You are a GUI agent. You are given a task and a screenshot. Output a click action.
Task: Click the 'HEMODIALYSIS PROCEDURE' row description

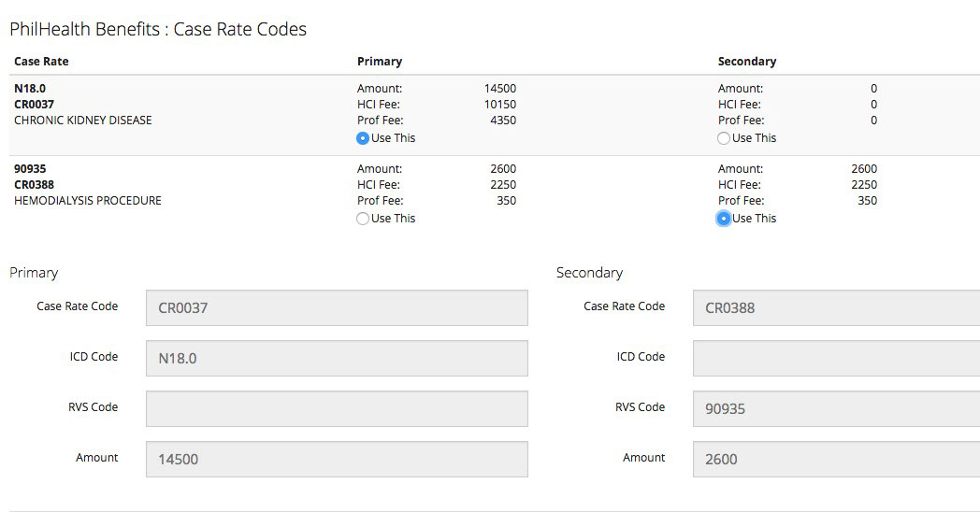(88, 201)
